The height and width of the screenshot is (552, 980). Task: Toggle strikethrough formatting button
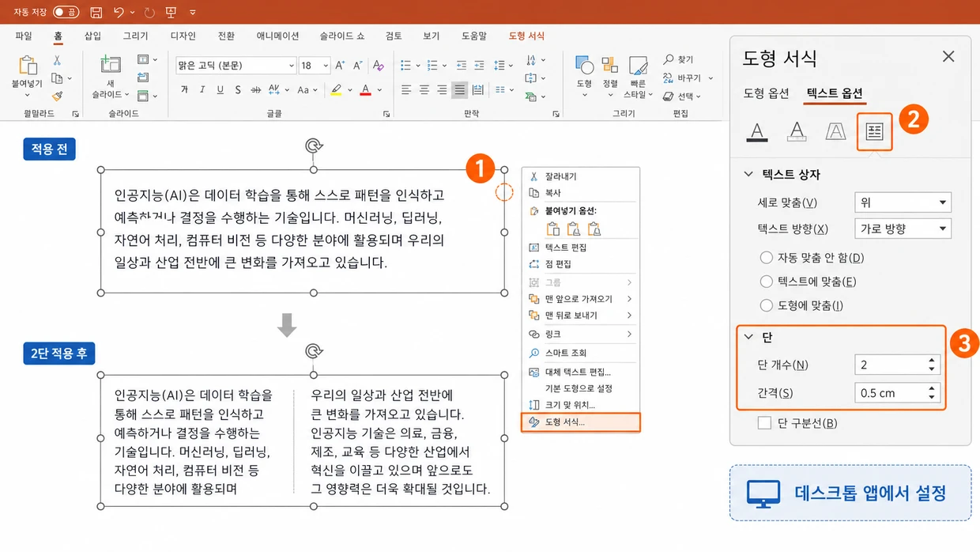point(257,89)
